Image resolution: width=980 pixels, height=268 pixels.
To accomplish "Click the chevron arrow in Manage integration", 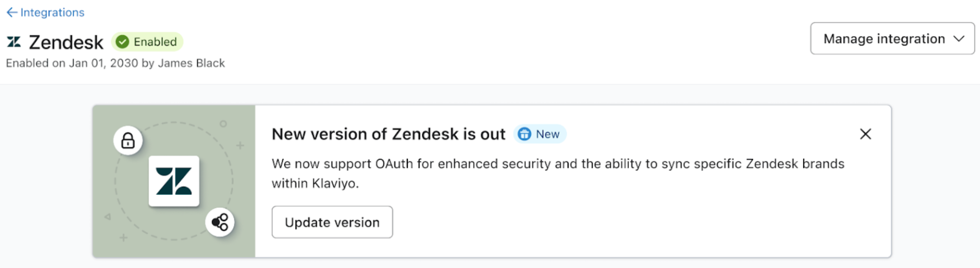I will pyautogui.click(x=958, y=39).
